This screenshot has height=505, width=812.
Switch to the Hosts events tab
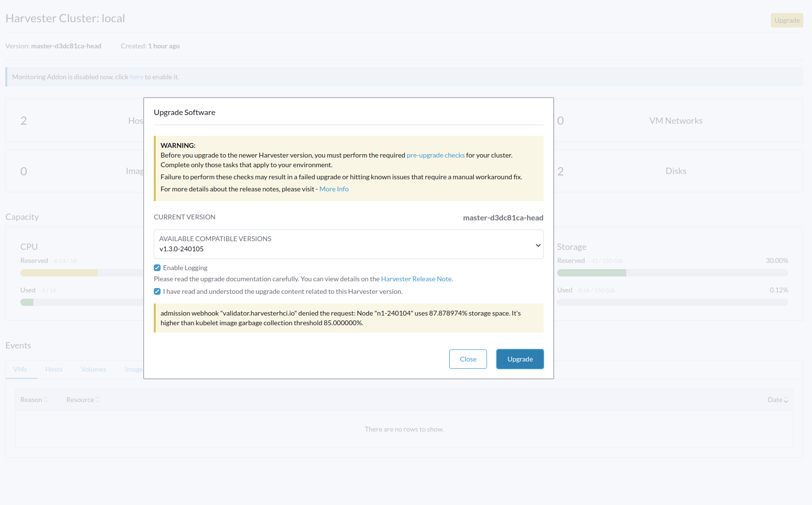[x=54, y=369]
